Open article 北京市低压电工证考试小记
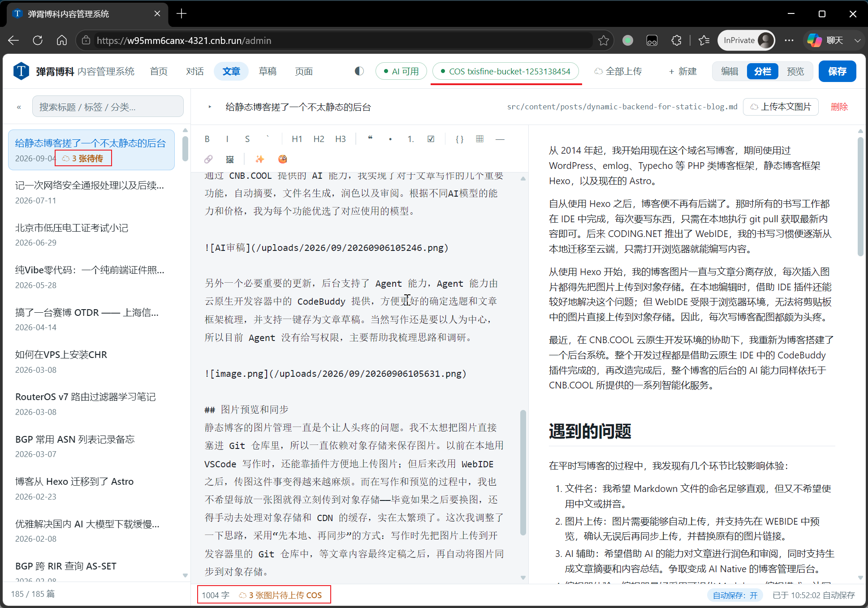 tap(91, 235)
